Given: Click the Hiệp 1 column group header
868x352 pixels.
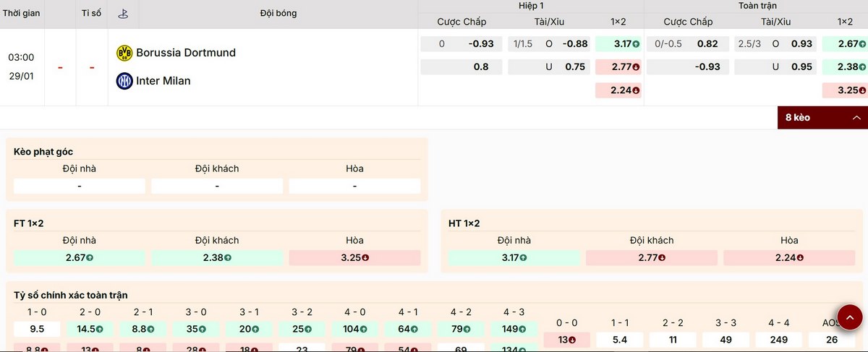Looking at the screenshot, I should [531, 6].
